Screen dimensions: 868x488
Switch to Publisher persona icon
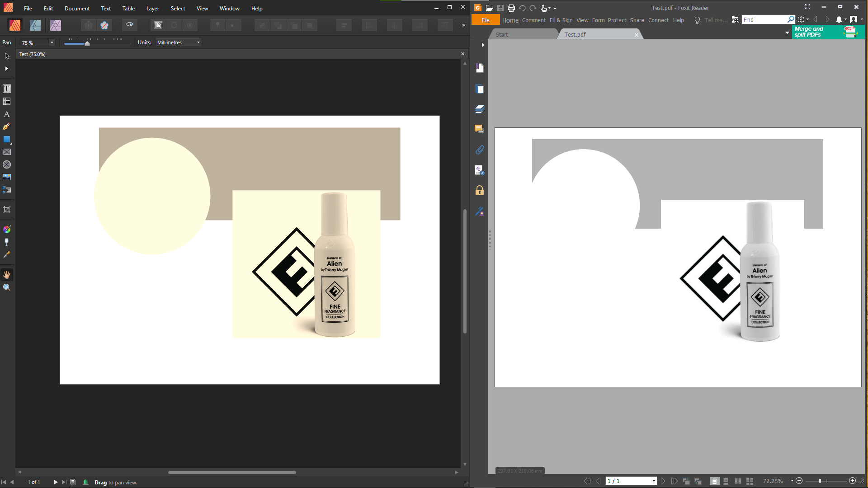pyautogui.click(x=15, y=25)
